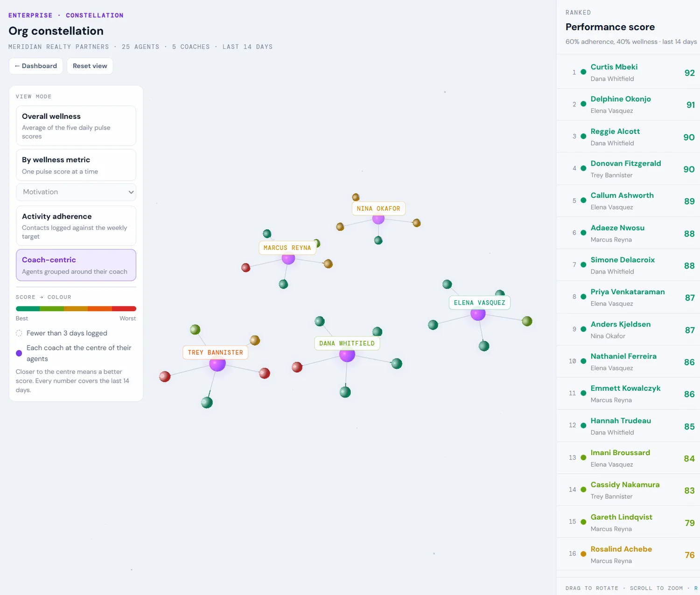Click the Nina Okafor coach label
This screenshot has width=700, height=595.
tap(378, 208)
